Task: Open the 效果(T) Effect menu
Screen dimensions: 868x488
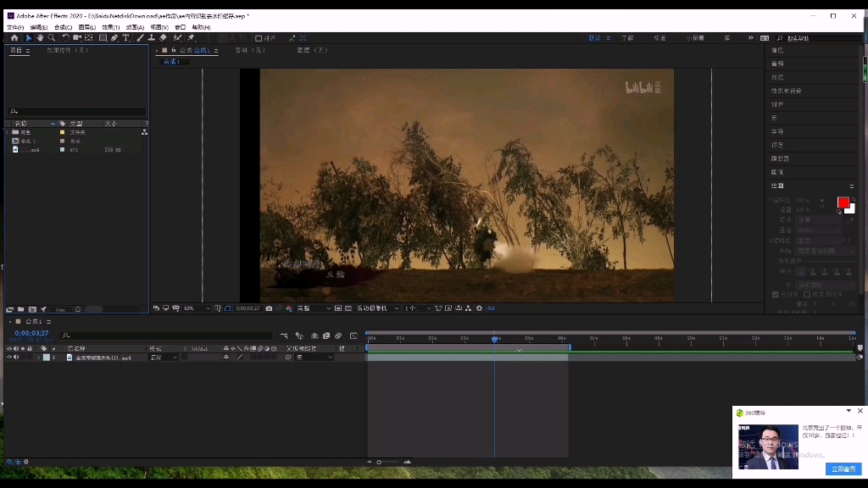Action: [111, 27]
